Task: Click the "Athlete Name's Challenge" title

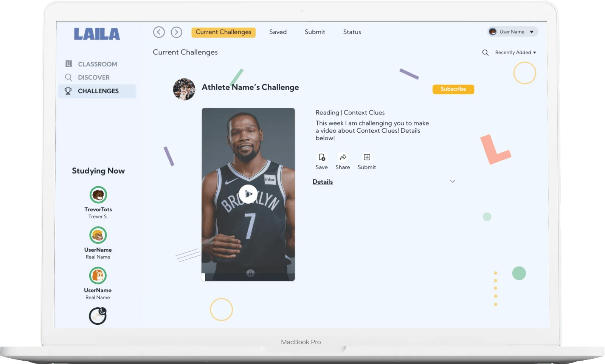Action: (250, 87)
